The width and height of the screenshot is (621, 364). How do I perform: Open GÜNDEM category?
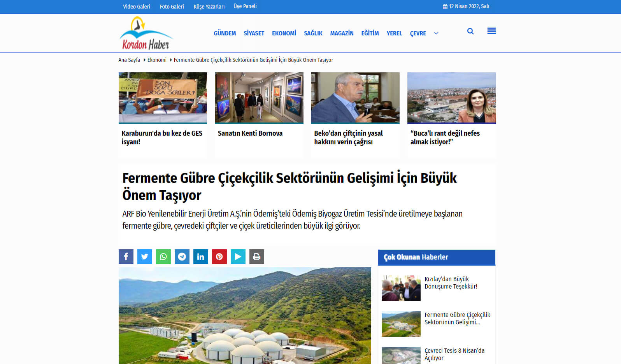point(225,33)
